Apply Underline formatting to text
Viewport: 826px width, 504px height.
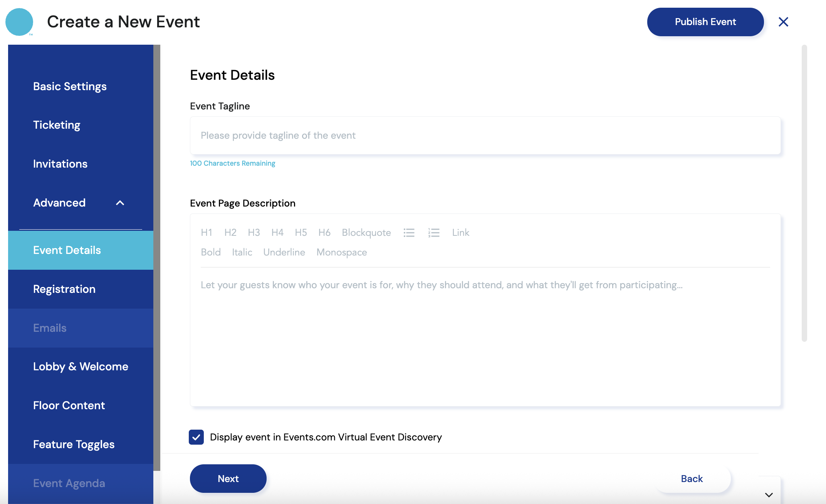[284, 252]
